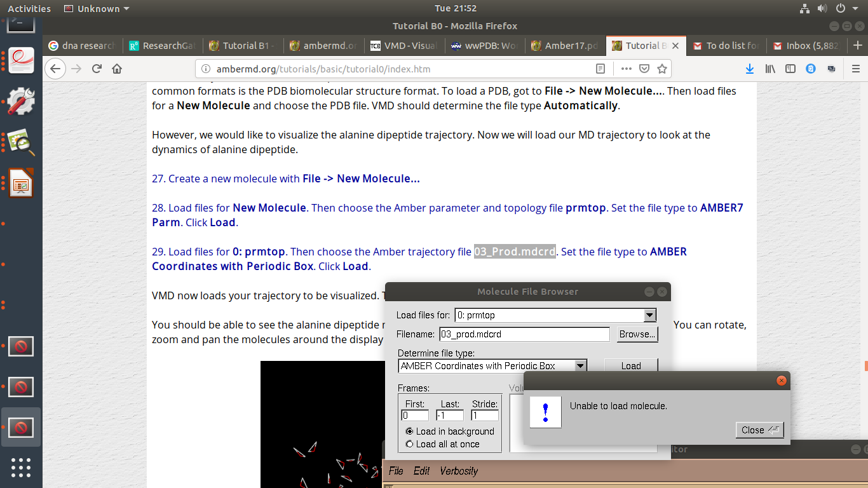Click the Filename text field

click(524, 334)
